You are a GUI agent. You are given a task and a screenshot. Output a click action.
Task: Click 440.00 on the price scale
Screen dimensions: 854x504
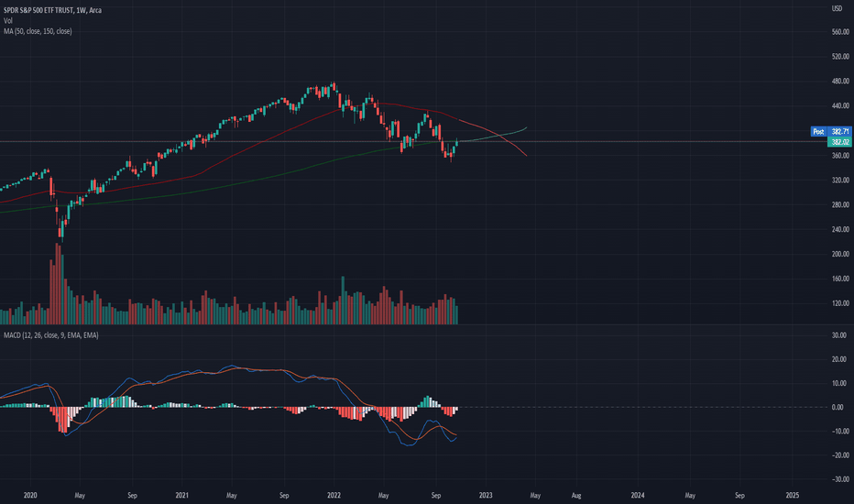840,105
